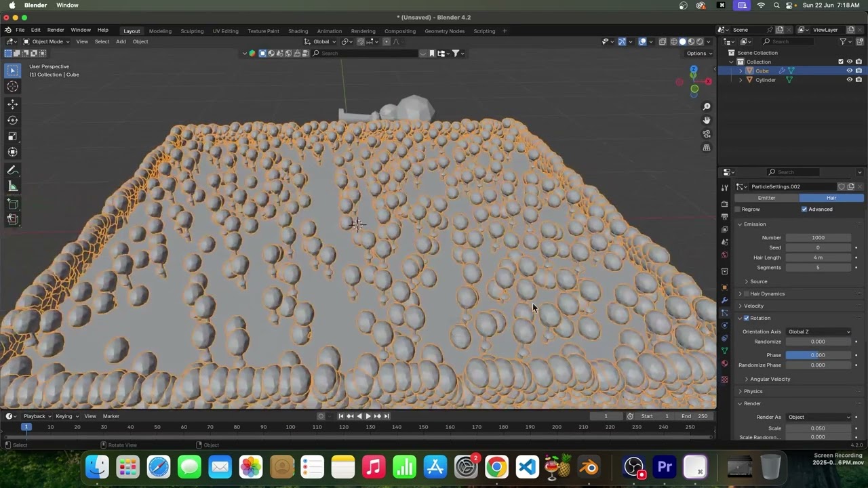Expand the Cylinder object in outliner
The width and height of the screenshot is (868, 488).
coord(741,80)
